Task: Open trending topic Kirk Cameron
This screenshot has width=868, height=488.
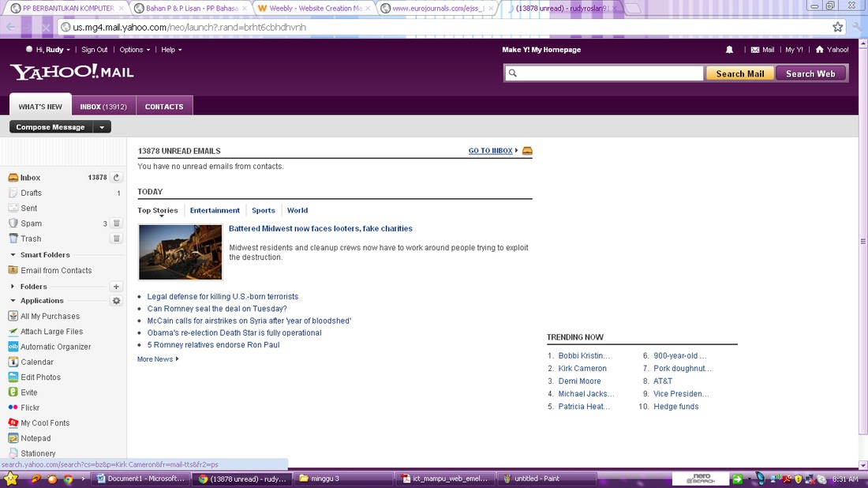Action: (x=582, y=368)
